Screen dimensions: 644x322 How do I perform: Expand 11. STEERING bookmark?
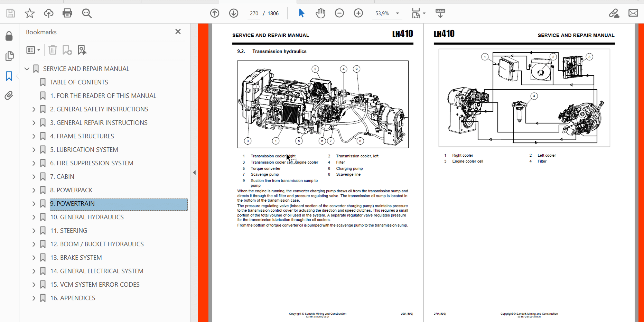point(34,231)
